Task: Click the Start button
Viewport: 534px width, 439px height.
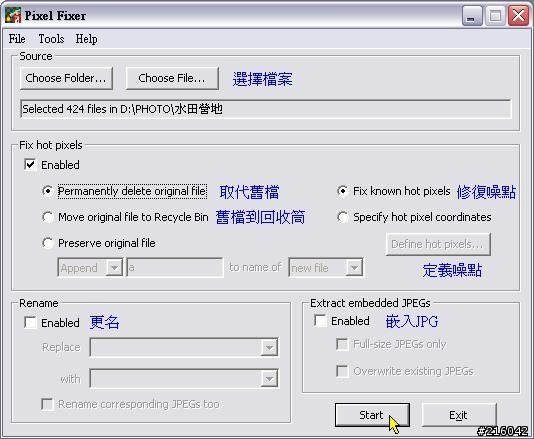Action: click(372, 415)
